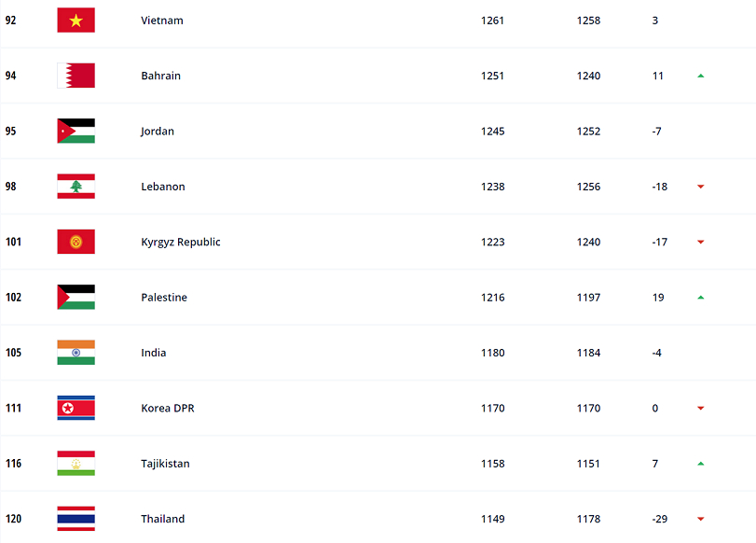Screen dimensions: 756x543
Task: Select the Jordan flag icon
Action: 76,132
